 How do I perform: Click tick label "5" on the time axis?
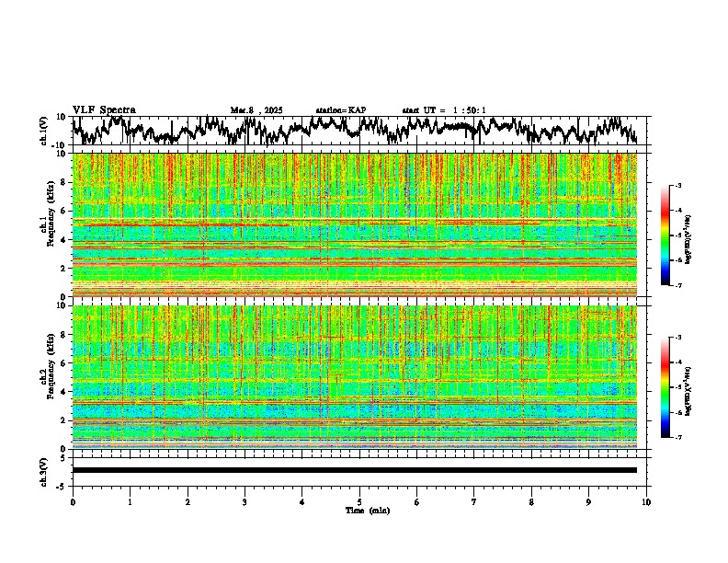359,502
